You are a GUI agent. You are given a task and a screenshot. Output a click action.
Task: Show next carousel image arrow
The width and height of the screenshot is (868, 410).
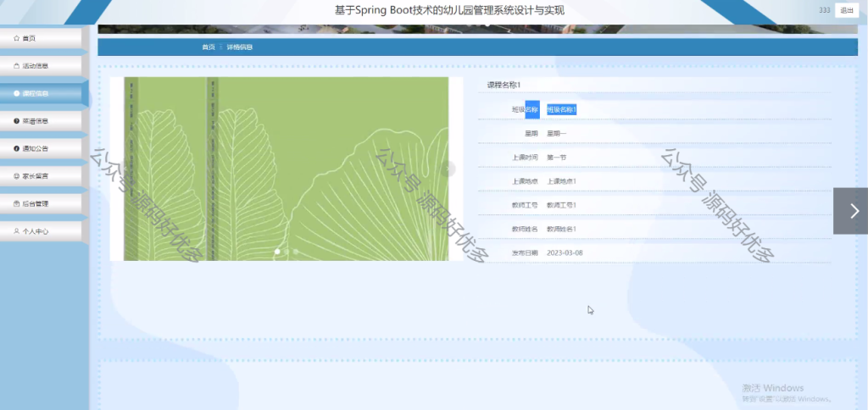point(448,169)
